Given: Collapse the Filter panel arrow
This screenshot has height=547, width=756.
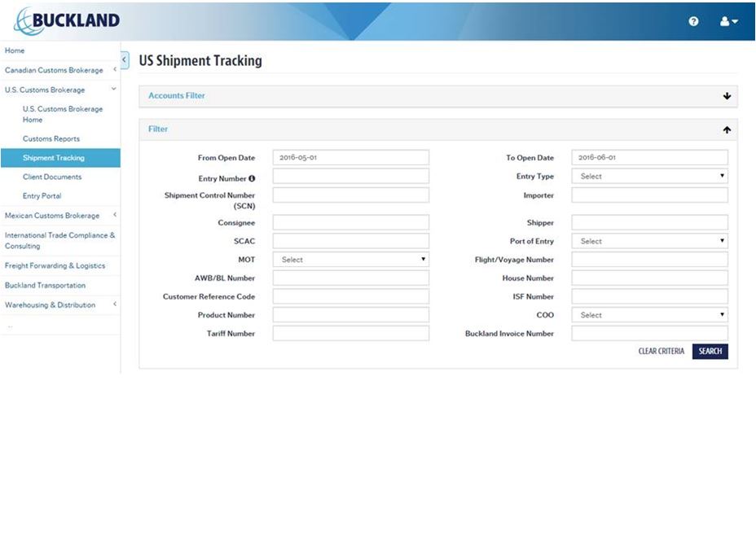Looking at the screenshot, I should click(x=727, y=129).
